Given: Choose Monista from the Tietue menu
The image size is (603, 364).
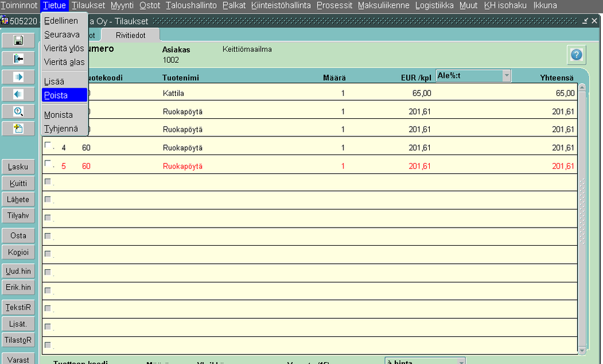Looking at the screenshot, I should (64, 115).
